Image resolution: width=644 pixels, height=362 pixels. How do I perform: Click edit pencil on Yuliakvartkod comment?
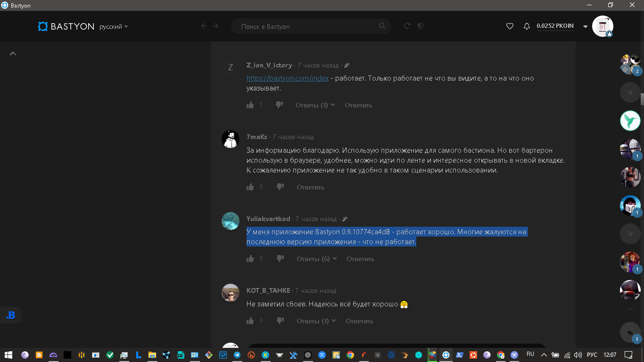click(x=345, y=219)
